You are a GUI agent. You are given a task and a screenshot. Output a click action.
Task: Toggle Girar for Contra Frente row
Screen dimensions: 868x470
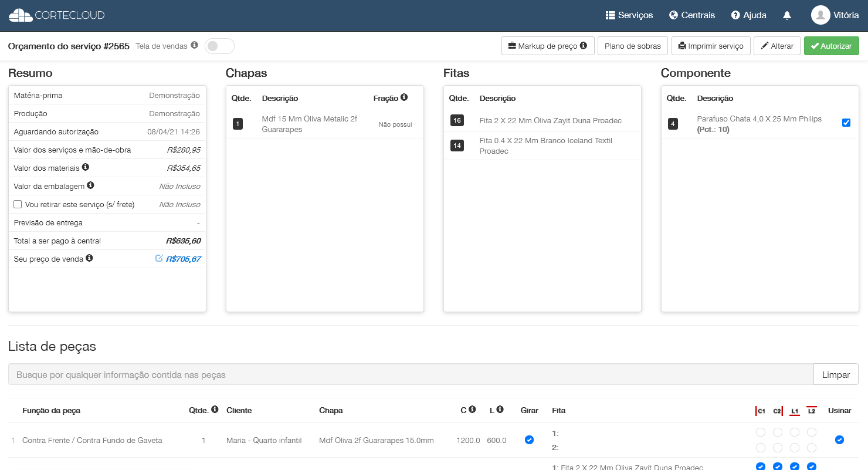[530, 439]
